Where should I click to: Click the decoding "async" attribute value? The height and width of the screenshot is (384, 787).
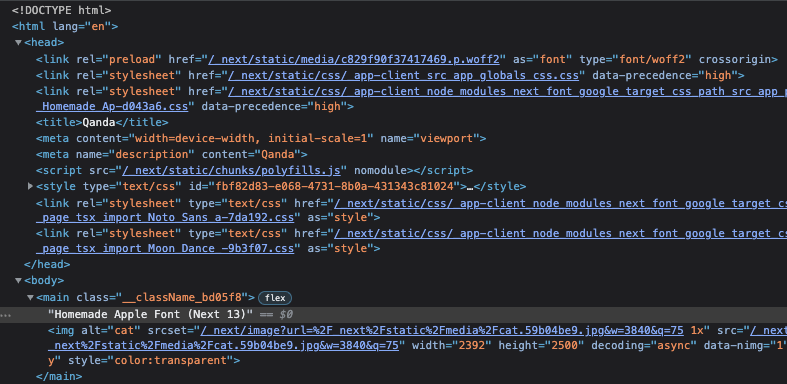(x=675, y=346)
